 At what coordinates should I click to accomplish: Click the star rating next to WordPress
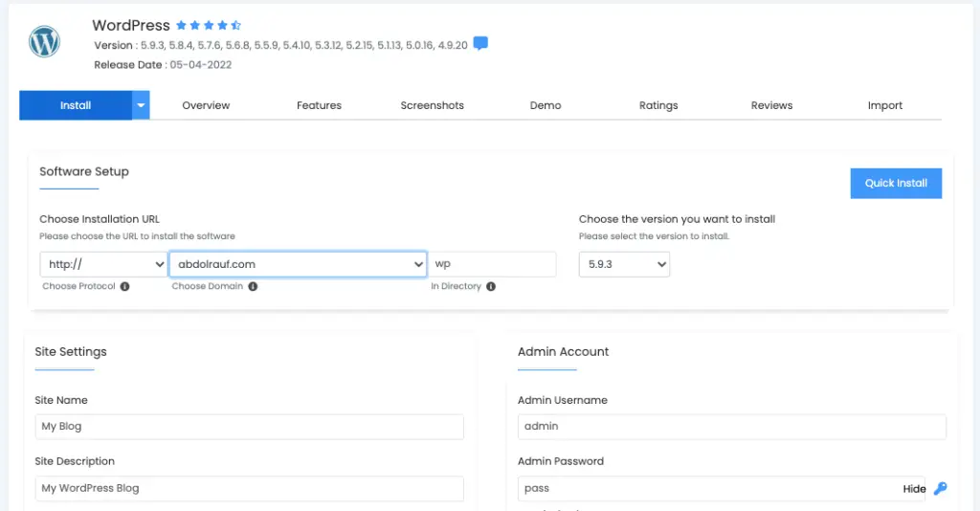pyautogui.click(x=208, y=25)
